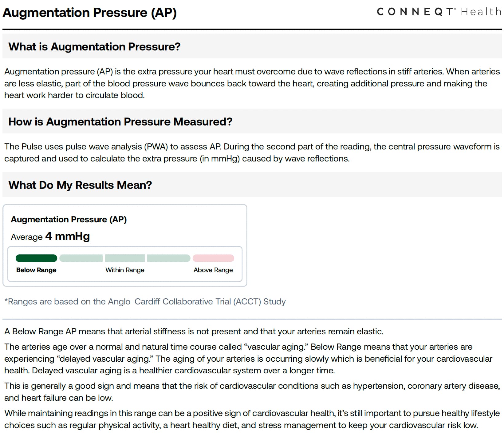Click the main page title at the top left
504x433 pixels.
click(89, 13)
